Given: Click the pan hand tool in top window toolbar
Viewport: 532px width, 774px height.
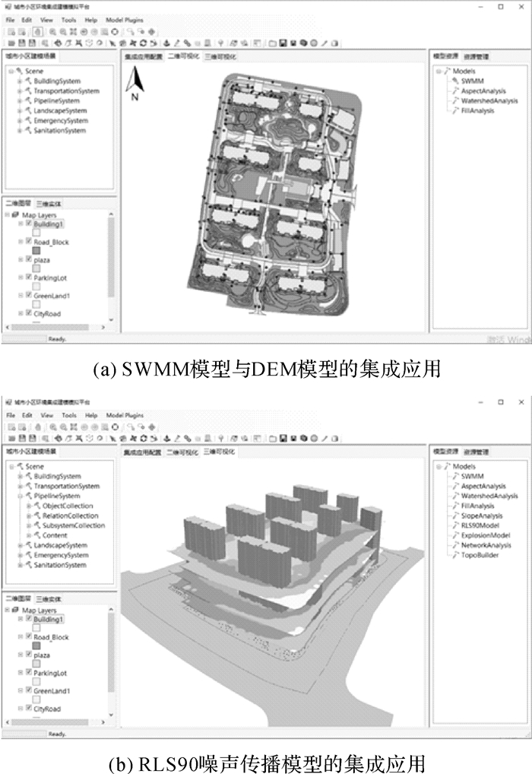Looking at the screenshot, I should tap(38, 33).
